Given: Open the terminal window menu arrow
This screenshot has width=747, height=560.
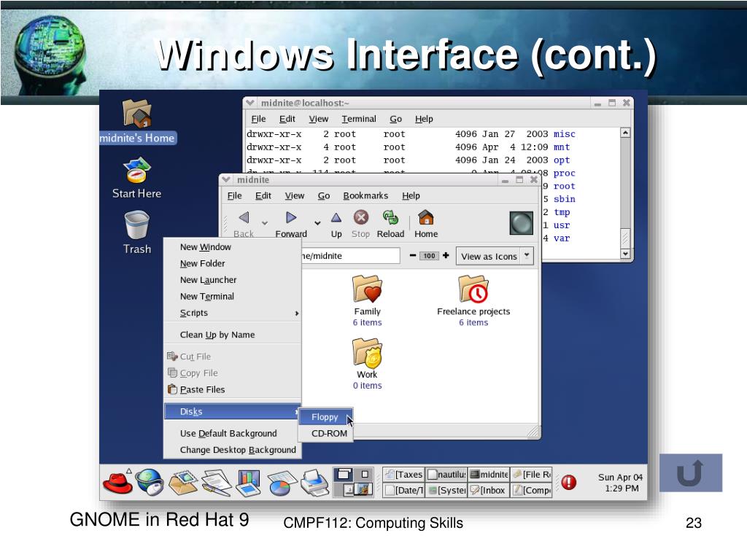Looking at the screenshot, I should coord(249,103).
